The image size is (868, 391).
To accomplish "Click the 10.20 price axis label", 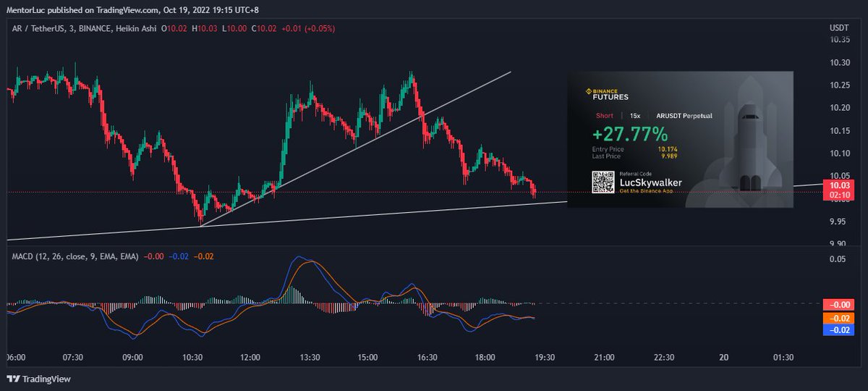I will [838, 108].
